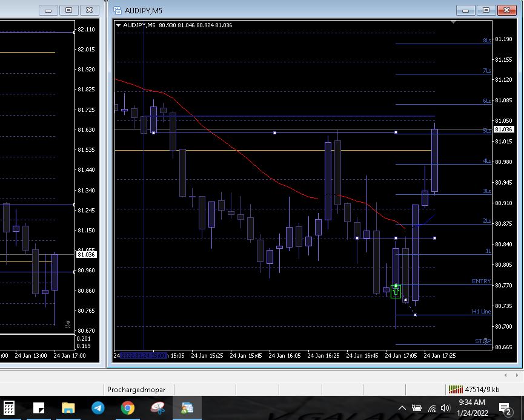Screen dimensions: 524x420
Task: Close the AUDJPY,M5 chart window
Action: coord(506,10)
